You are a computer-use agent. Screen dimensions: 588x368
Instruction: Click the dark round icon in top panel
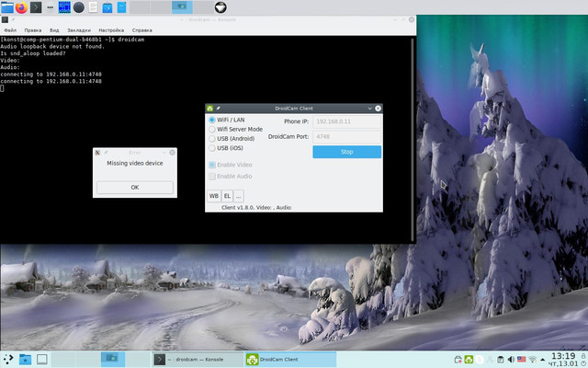coord(79,7)
